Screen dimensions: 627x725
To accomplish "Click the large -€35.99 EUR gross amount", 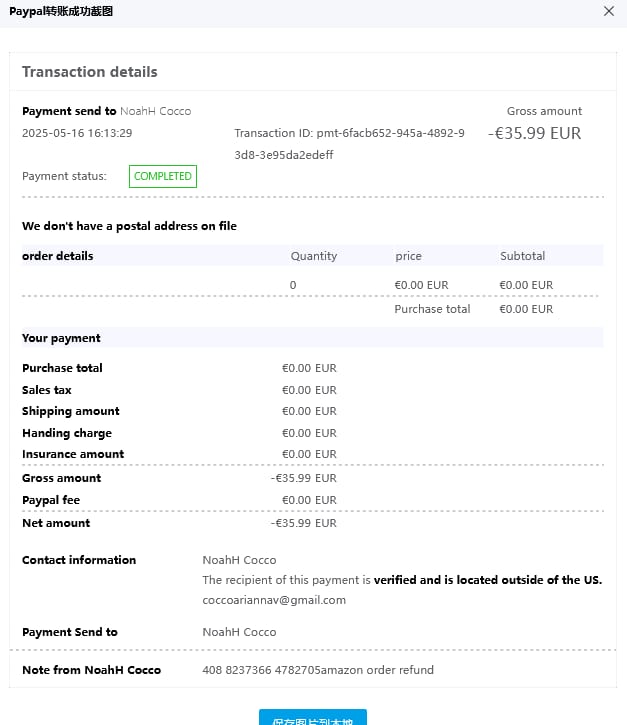I will [534, 133].
